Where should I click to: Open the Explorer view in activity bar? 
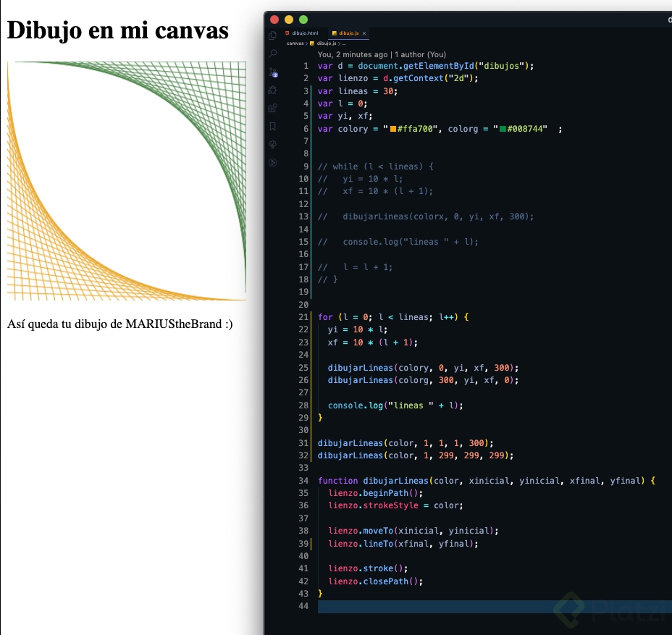click(x=272, y=35)
